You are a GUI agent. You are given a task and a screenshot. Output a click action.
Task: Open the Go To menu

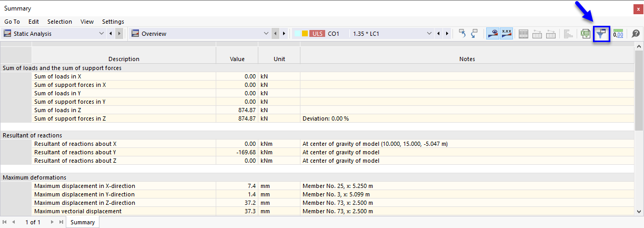[x=12, y=22]
